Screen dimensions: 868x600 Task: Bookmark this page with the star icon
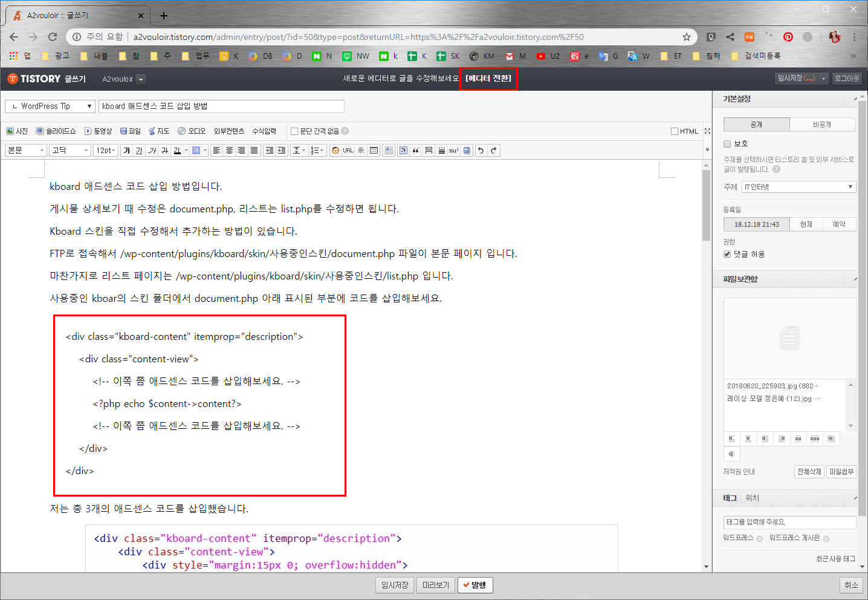(687, 37)
